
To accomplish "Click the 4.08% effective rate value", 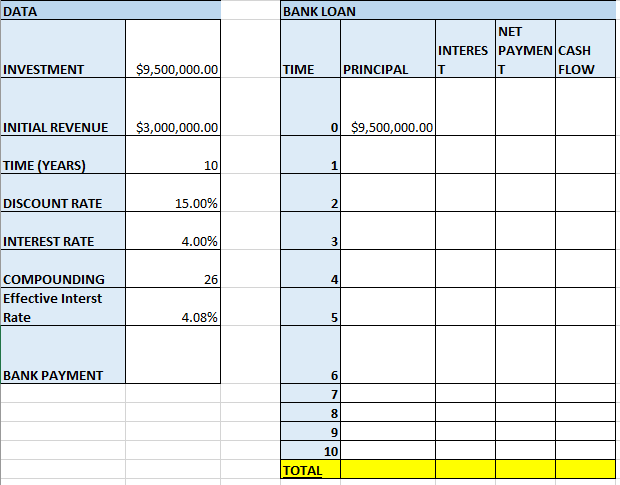I will pos(173,307).
